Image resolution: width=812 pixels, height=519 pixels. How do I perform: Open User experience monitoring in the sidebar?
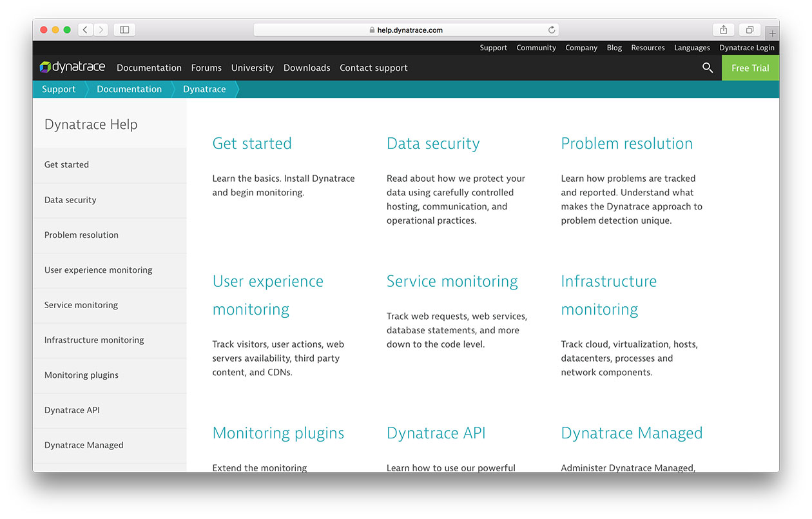110,269
